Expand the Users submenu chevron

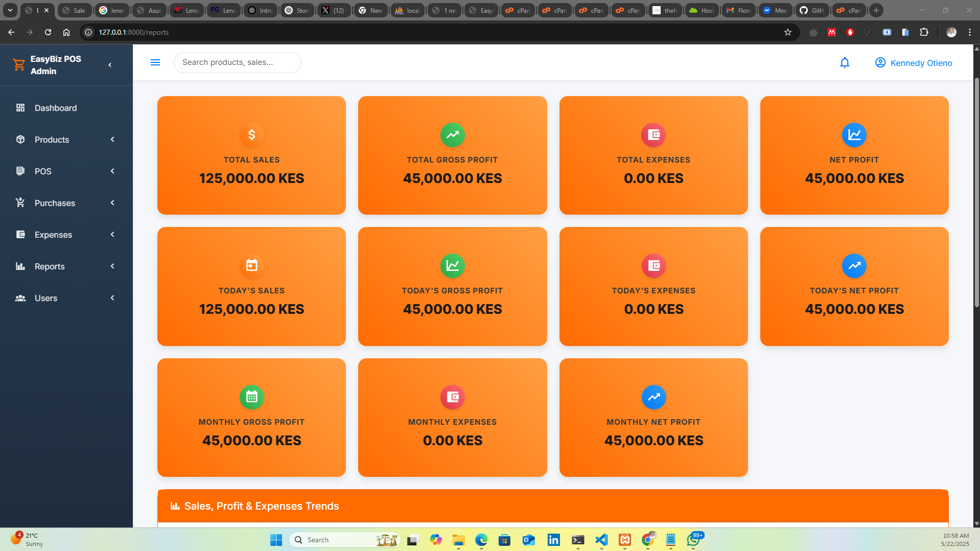pos(112,298)
